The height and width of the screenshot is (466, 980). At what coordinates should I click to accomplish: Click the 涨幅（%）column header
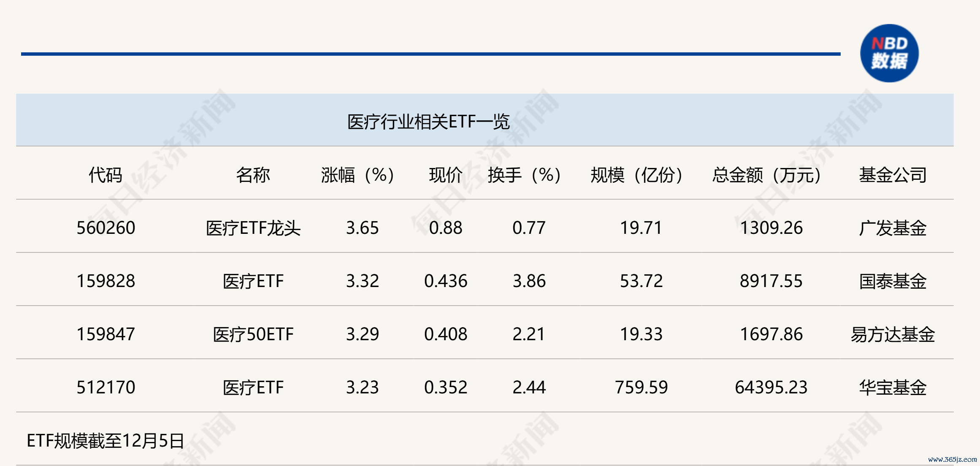click(x=358, y=175)
